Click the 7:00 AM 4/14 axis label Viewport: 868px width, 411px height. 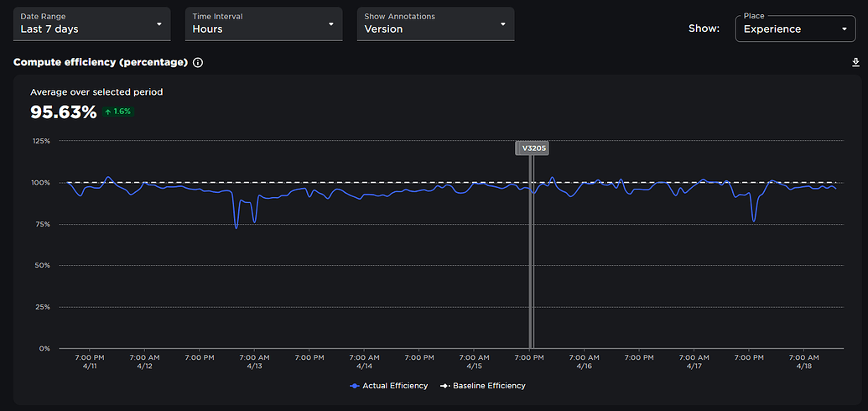click(x=364, y=362)
